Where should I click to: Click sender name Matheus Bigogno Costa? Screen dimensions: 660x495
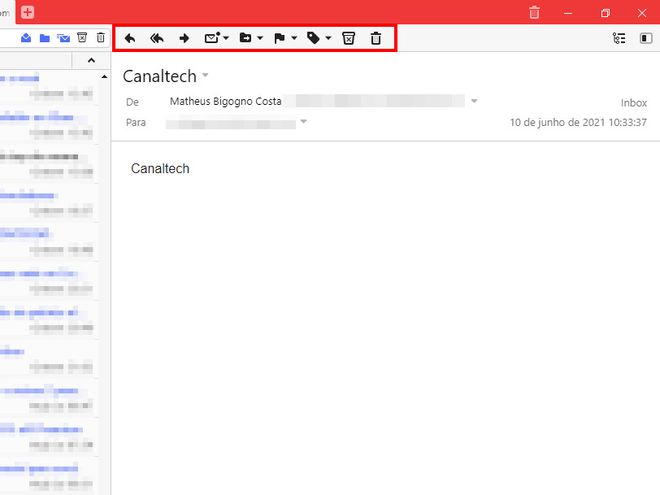(x=226, y=101)
